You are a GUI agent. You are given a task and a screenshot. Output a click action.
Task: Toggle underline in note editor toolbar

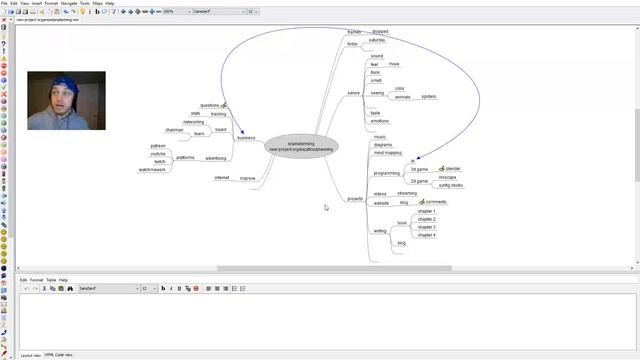[x=179, y=289]
